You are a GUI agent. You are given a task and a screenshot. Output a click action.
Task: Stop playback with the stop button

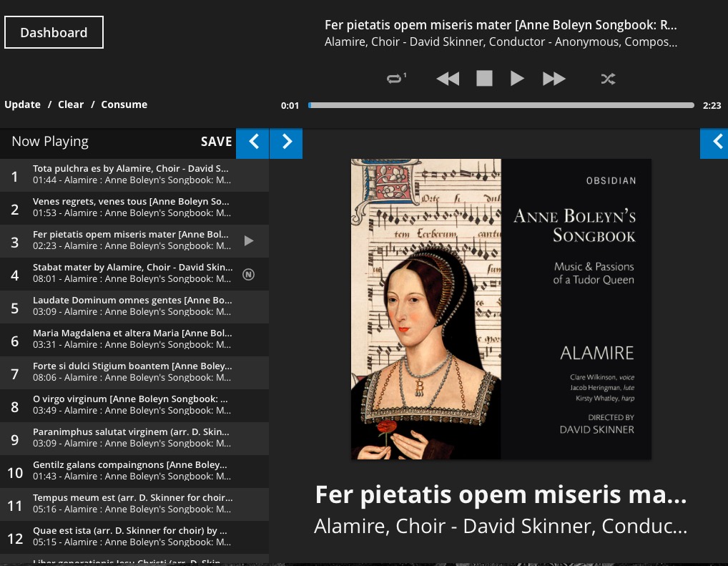coord(484,79)
